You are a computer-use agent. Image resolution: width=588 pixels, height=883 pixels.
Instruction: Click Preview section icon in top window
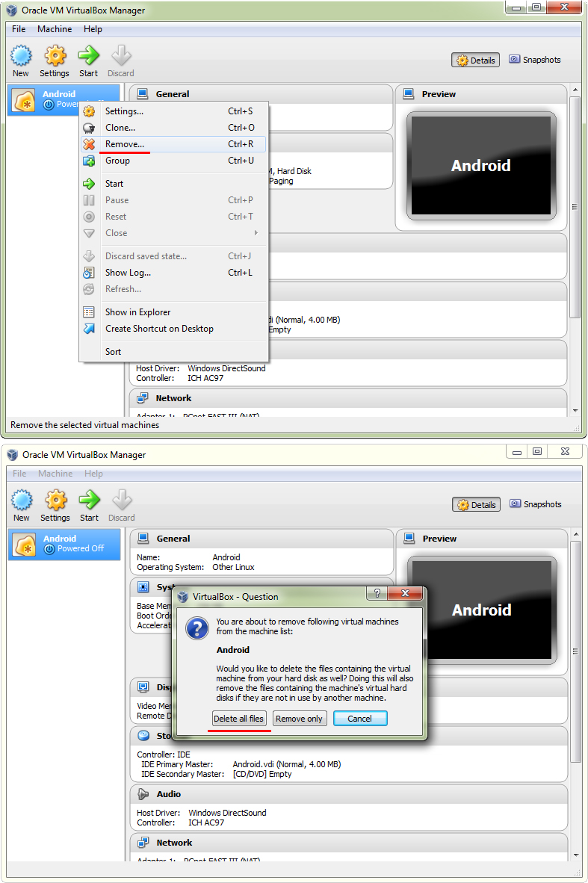pos(409,94)
